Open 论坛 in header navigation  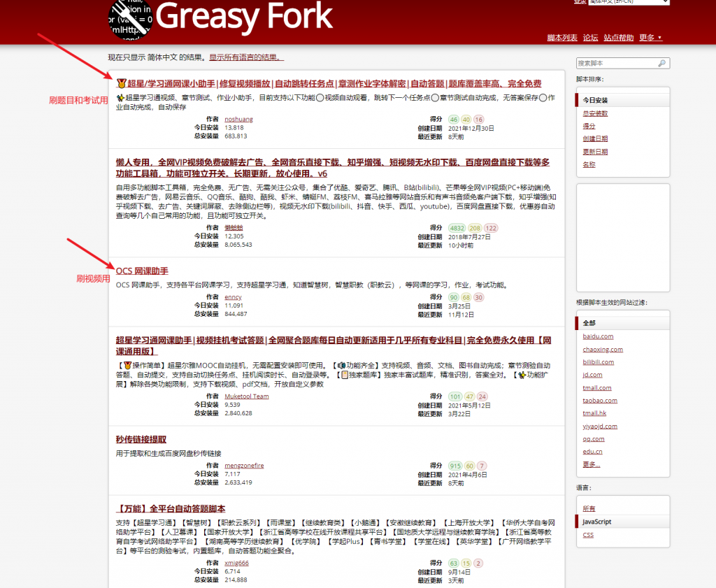pyautogui.click(x=590, y=38)
